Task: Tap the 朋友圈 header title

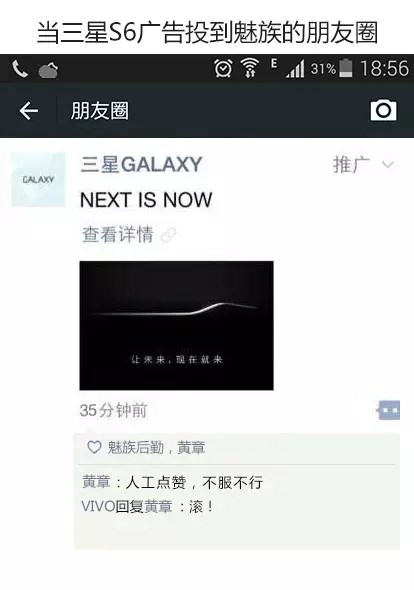Action: click(x=100, y=111)
